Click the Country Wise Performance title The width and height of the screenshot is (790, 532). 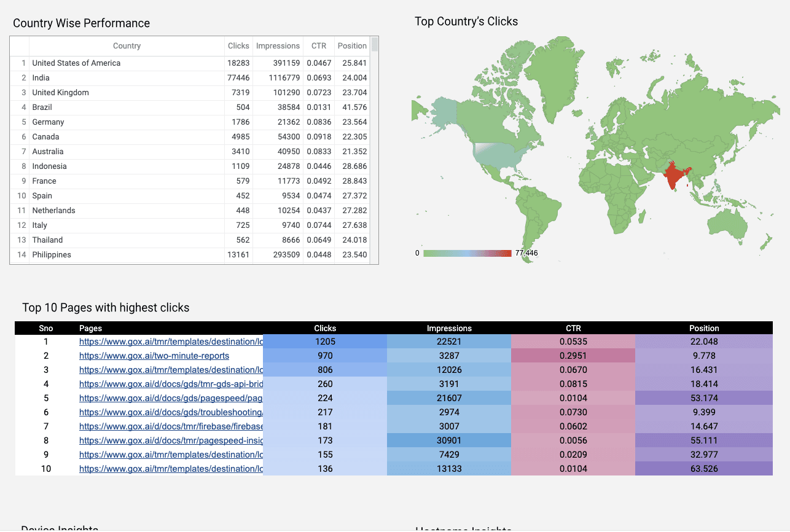point(81,23)
